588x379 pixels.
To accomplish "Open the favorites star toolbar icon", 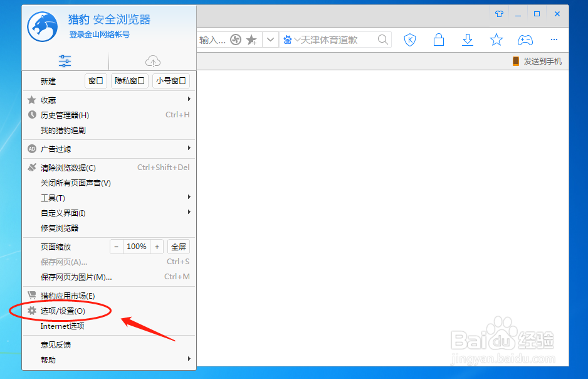I will (x=496, y=40).
